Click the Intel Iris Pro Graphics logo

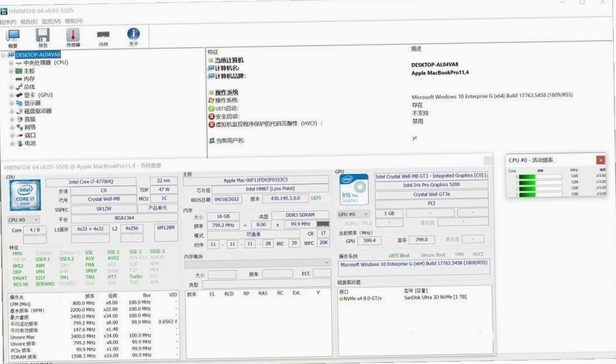point(354,189)
